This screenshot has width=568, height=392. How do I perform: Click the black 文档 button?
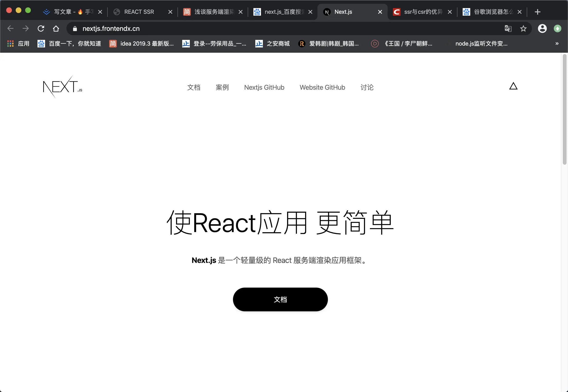click(280, 299)
